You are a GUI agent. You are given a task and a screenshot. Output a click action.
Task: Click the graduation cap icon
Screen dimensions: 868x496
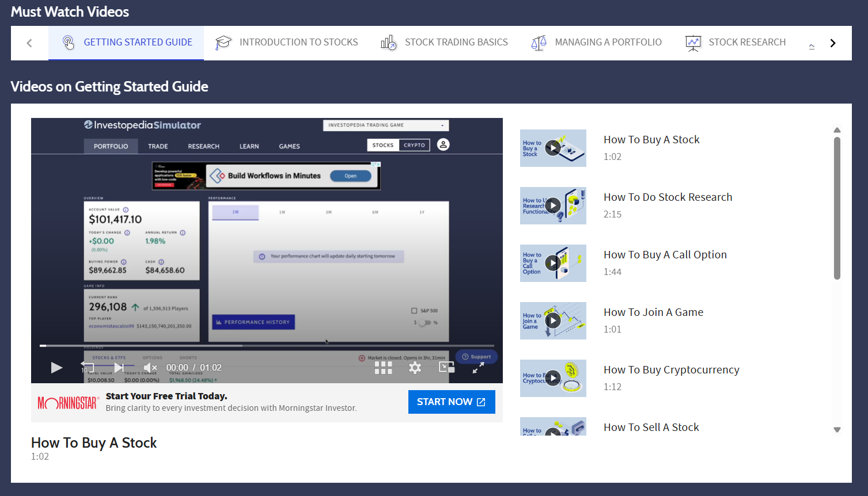[223, 43]
